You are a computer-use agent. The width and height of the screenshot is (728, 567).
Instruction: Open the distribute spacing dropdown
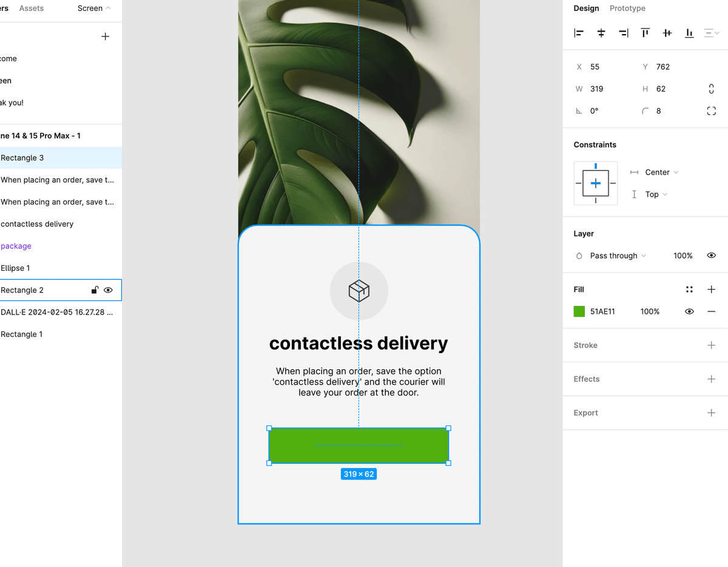pyautogui.click(x=712, y=33)
